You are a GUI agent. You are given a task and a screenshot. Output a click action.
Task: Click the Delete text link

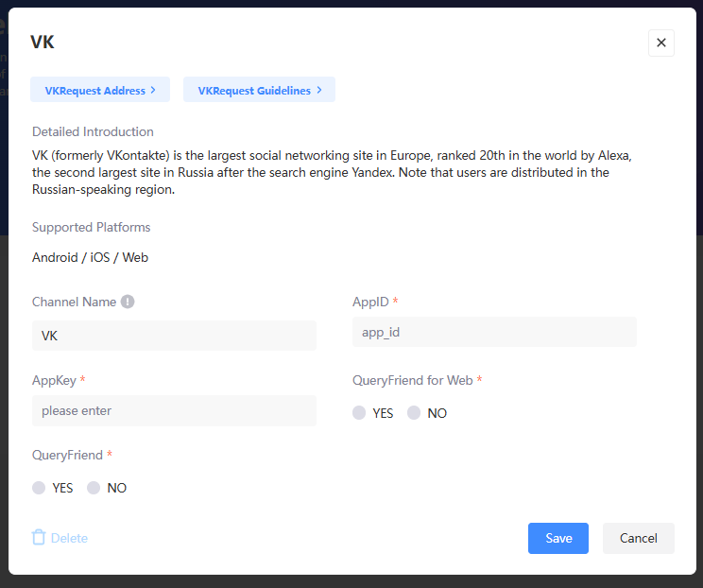[x=69, y=538]
